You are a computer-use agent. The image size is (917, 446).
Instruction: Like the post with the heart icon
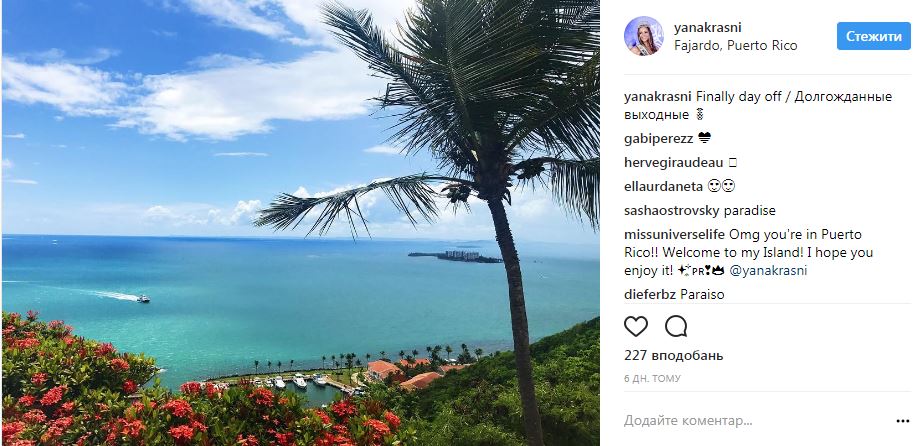point(636,326)
